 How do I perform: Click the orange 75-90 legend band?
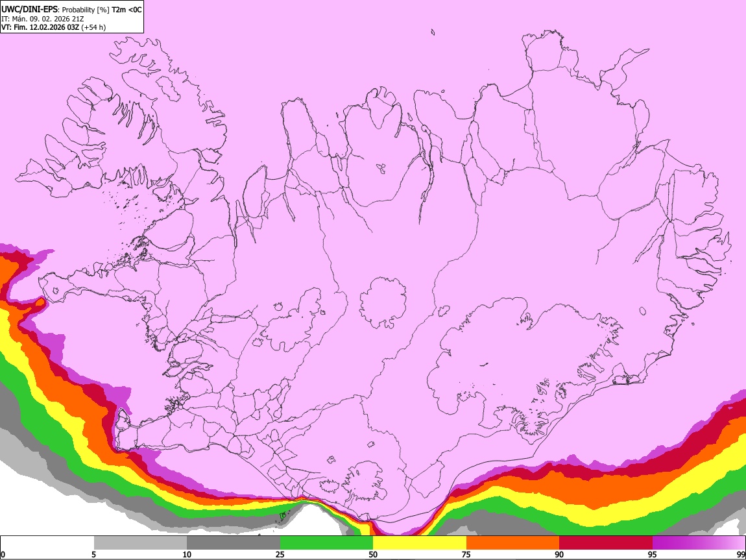coord(512,543)
